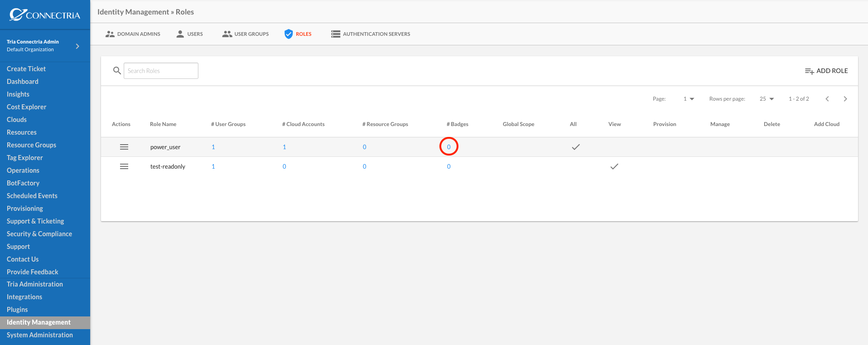This screenshot has width=868, height=345.
Task: Open Operations in the sidebar
Action: (23, 170)
